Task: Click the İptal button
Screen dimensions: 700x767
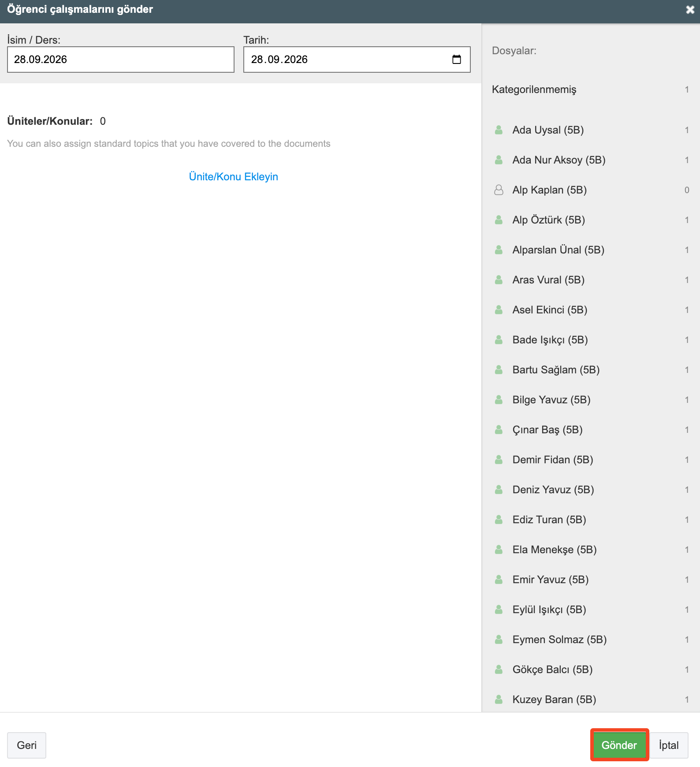Action: [x=669, y=745]
